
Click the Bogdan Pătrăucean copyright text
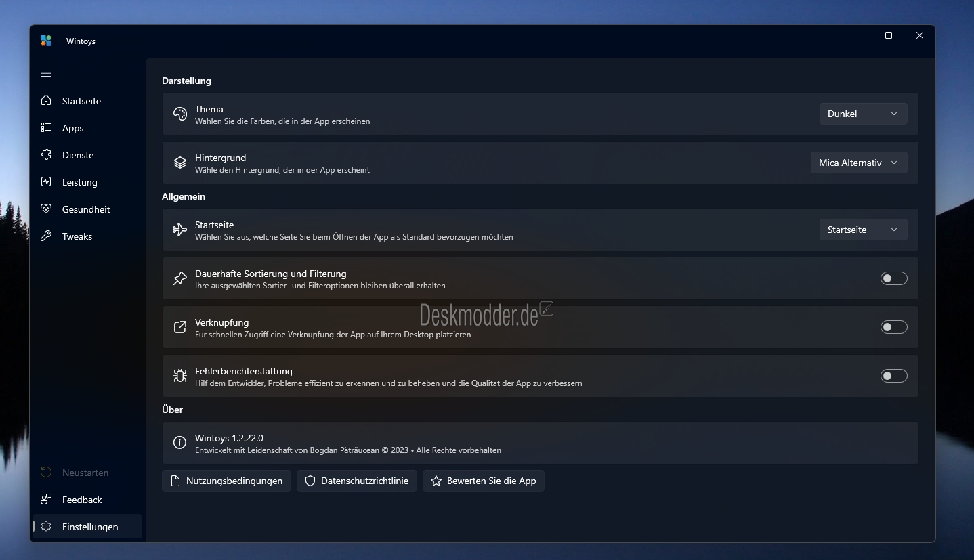pyautogui.click(x=348, y=450)
